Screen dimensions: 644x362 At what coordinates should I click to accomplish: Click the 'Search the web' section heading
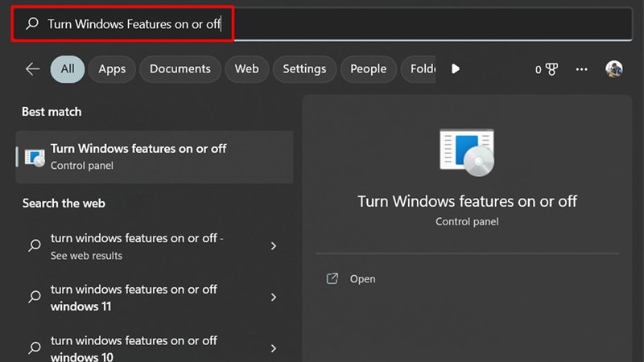click(x=64, y=204)
